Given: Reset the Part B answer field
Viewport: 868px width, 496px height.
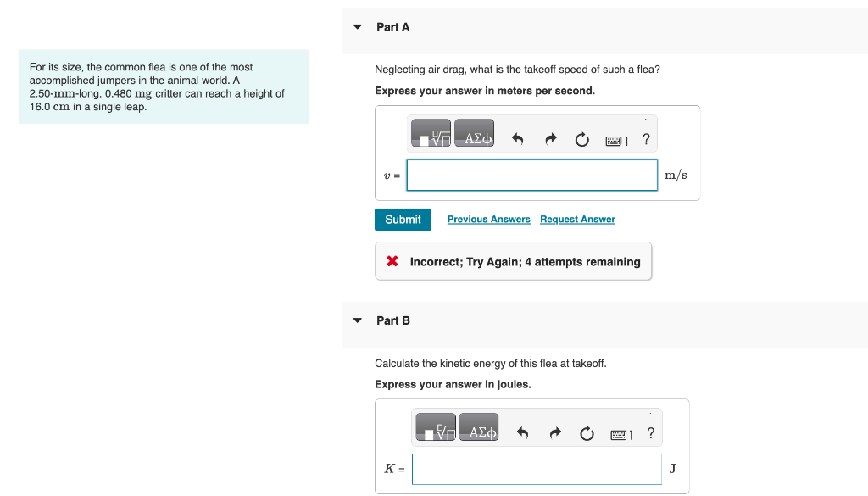Looking at the screenshot, I should click(x=587, y=434).
